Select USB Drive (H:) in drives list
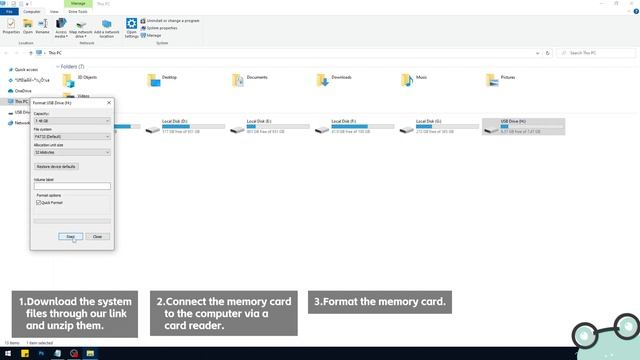Image resolution: width=640 pixels, height=360 pixels. pos(524,127)
